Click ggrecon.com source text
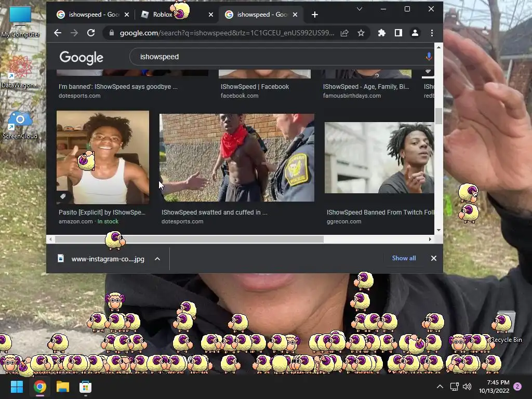 344,221
